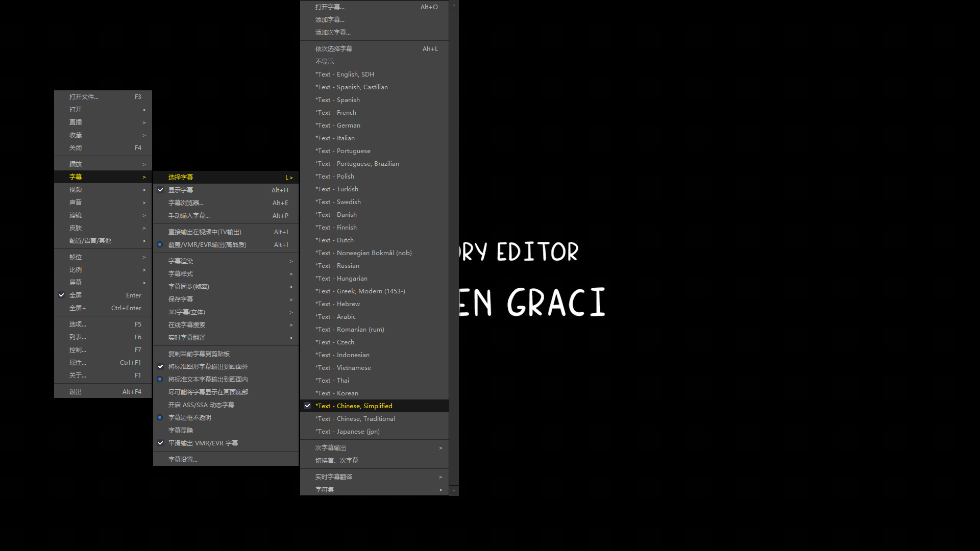
Task: Open 属性... entry
Action: [103, 363]
